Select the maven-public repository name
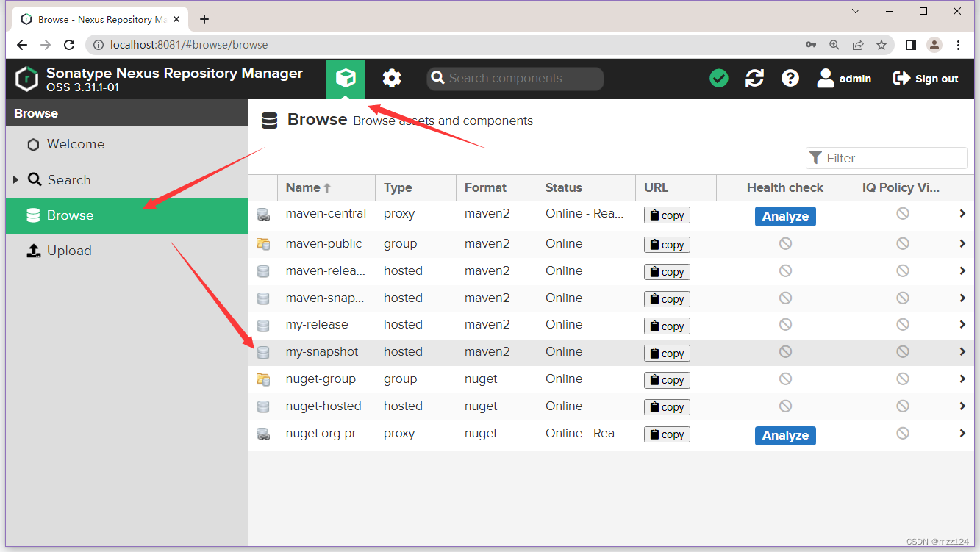Image resolution: width=980 pixels, height=552 pixels. click(x=324, y=244)
